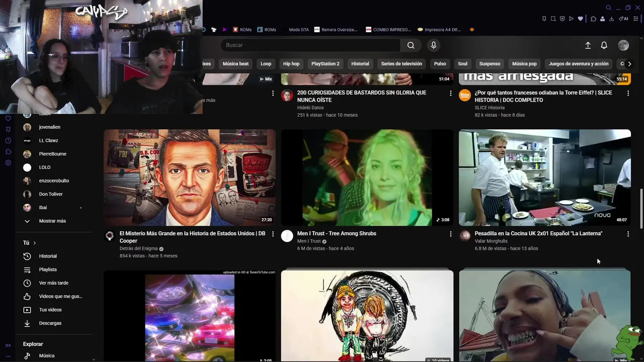Select the Música beat chip
Image resolution: width=644 pixels, height=362 pixels.
[235, 64]
